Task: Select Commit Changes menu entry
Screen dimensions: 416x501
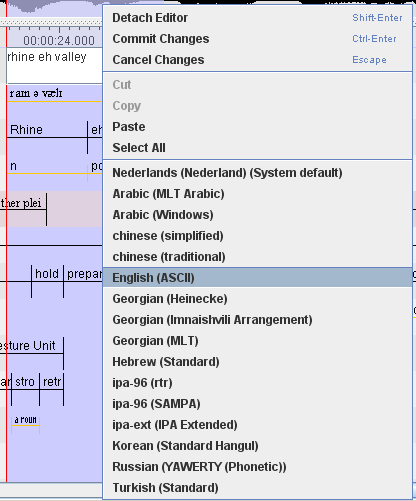Action: (257, 39)
